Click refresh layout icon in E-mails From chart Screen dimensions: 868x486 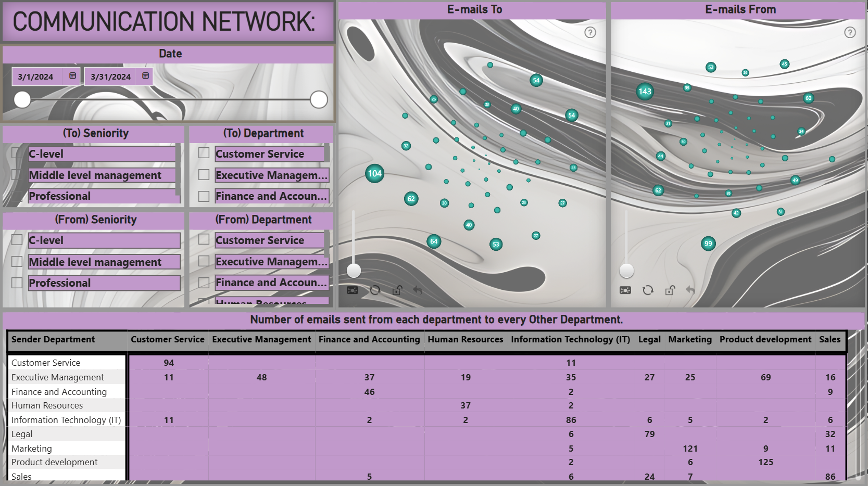pyautogui.click(x=648, y=290)
